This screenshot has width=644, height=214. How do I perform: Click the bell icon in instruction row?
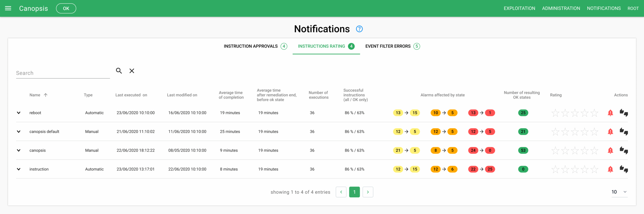coord(610,169)
